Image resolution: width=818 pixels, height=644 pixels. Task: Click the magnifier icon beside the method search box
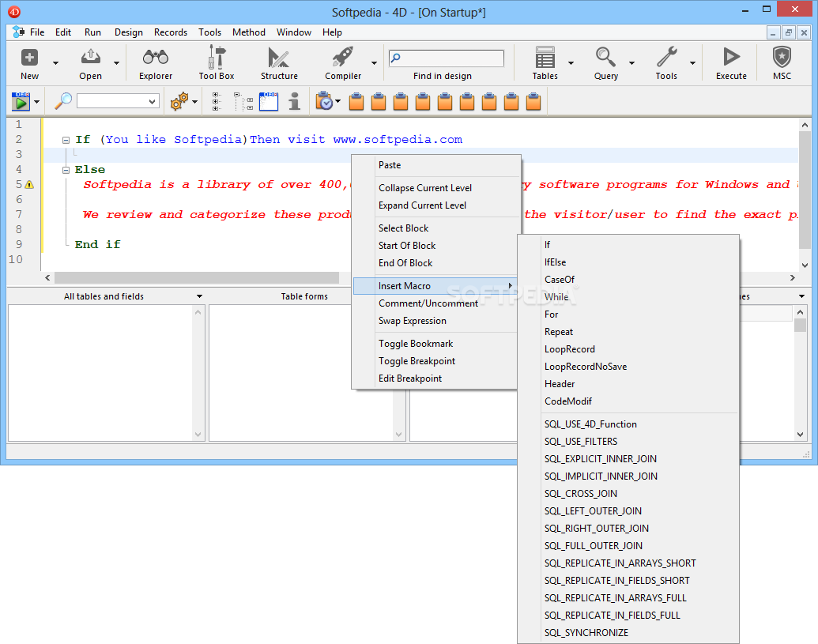tap(63, 101)
